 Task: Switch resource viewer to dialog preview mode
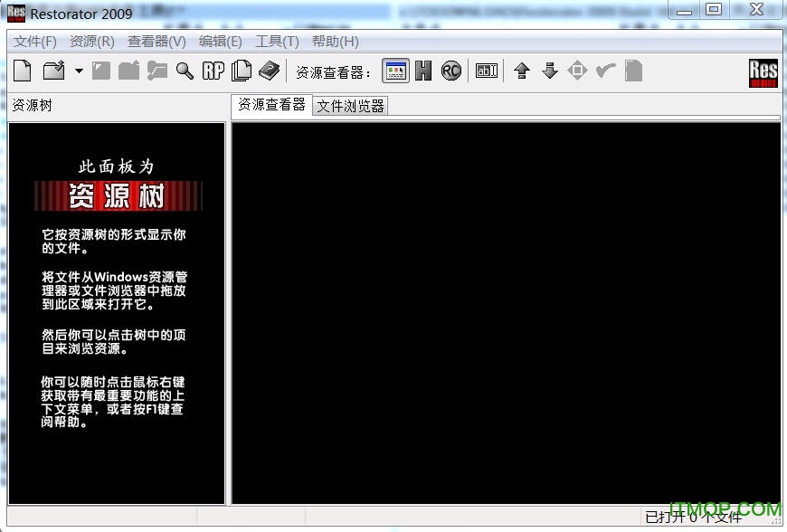click(x=395, y=71)
